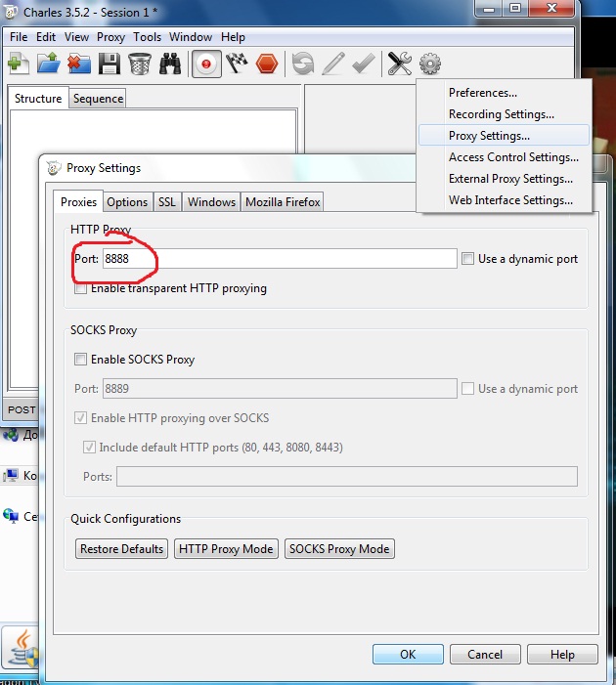Switch to the SSL tab
Viewport: 616px width, 685px height.
tap(166, 202)
